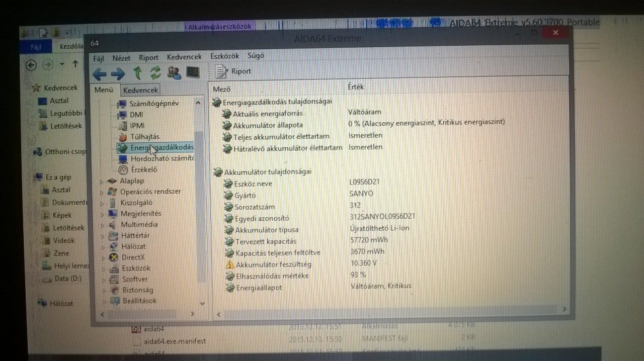Expand the Hálózat node in AIDA64 tree
The image size is (644, 361).
[x=103, y=247]
